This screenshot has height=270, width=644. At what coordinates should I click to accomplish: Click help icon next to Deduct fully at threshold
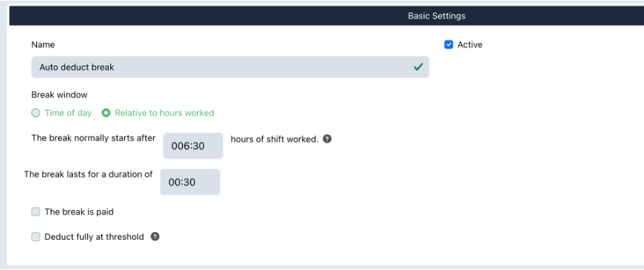(155, 237)
